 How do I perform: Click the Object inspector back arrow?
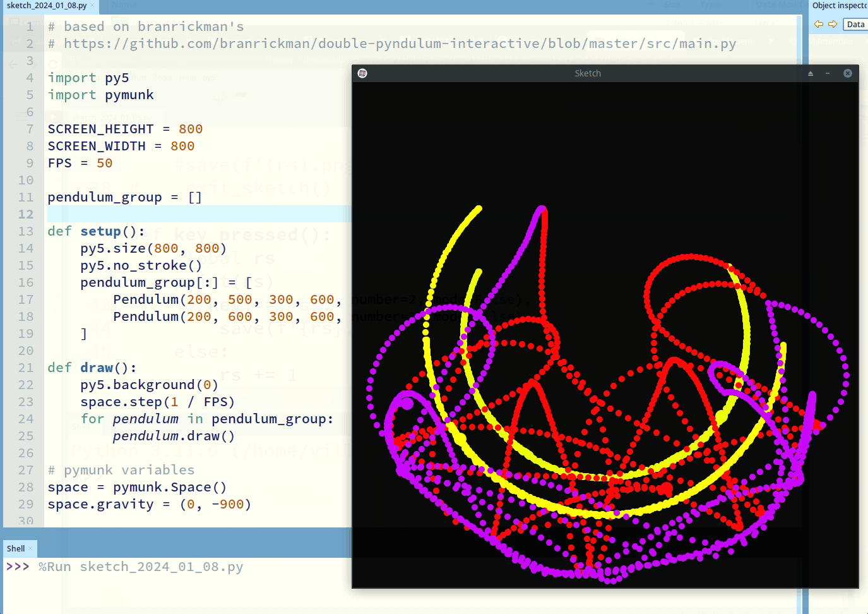pyautogui.click(x=819, y=24)
